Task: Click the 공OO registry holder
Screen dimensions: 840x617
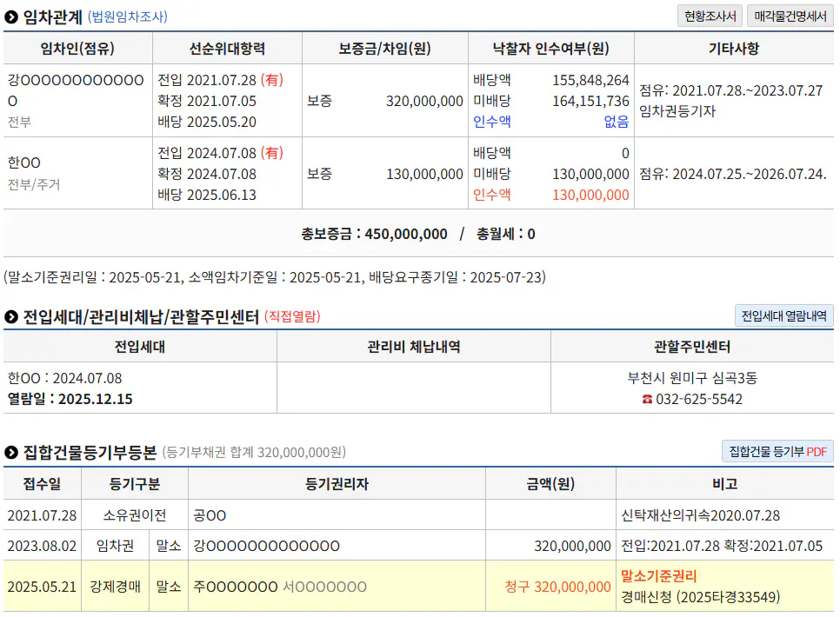Action: tap(210, 515)
